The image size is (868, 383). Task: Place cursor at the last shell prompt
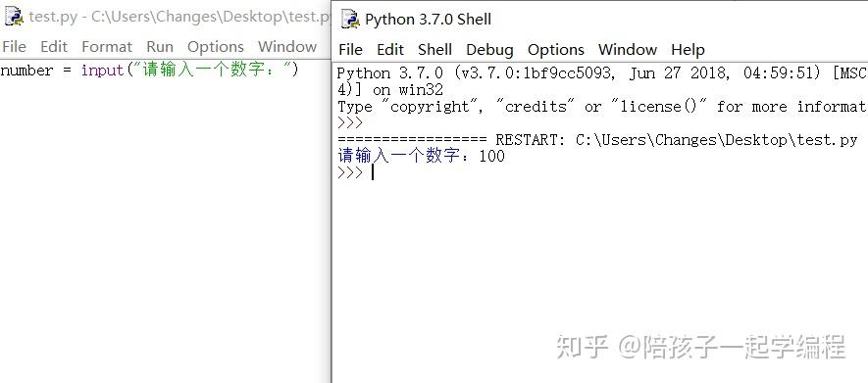click(373, 172)
